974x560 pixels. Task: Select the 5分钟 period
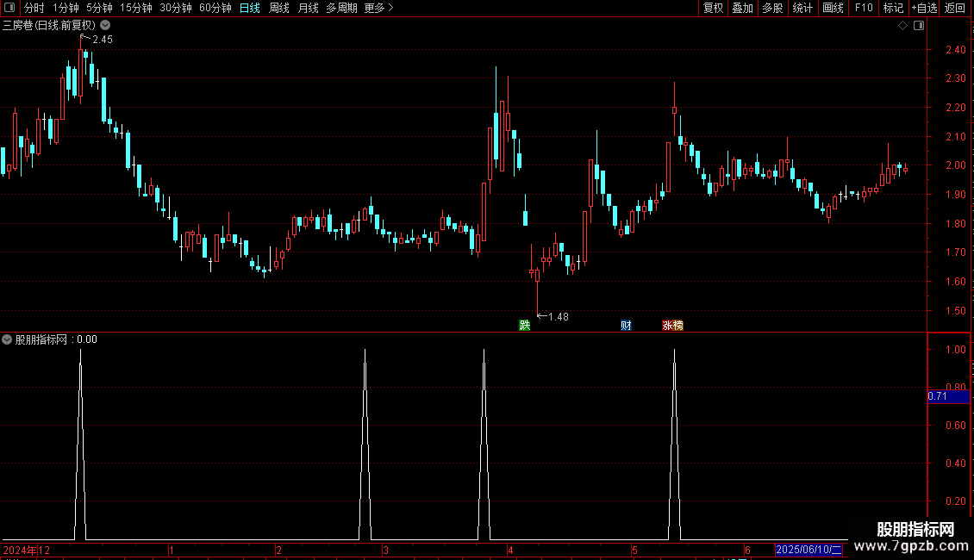[99, 8]
